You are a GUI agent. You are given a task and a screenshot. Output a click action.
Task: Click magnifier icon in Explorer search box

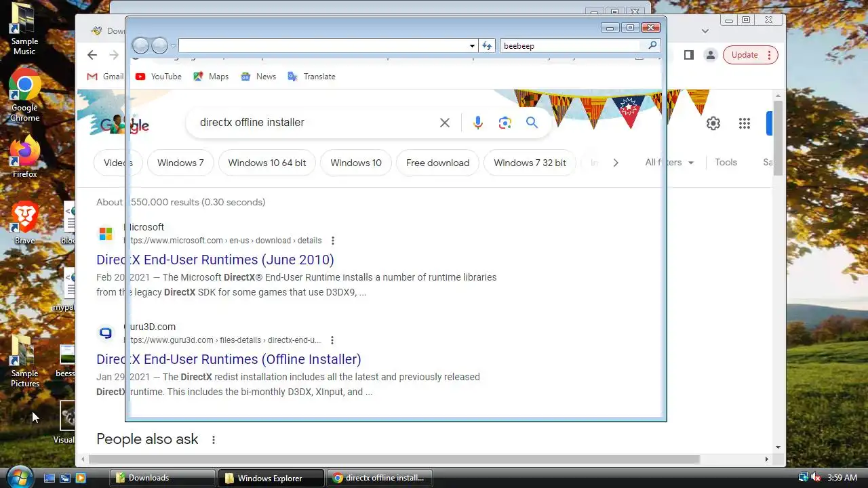click(x=652, y=45)
